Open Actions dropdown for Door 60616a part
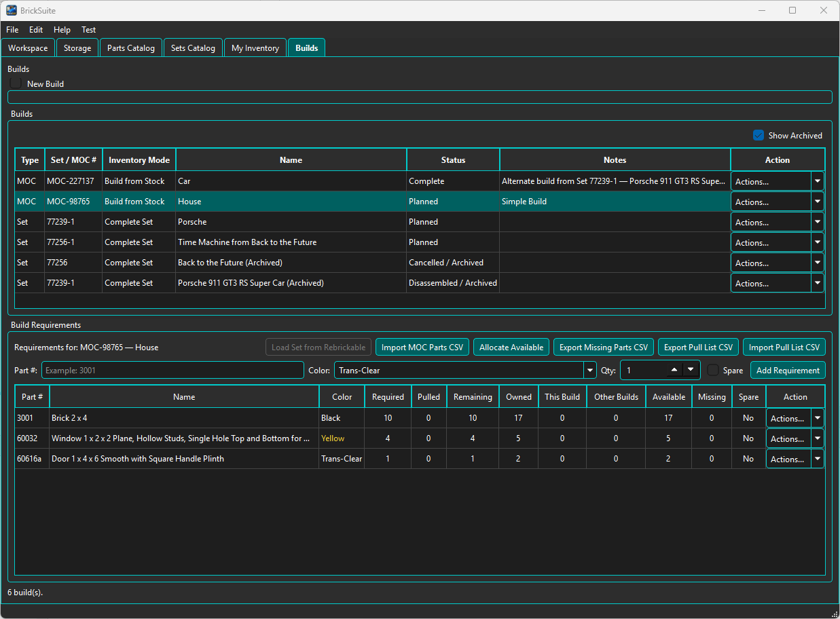The height and width of the screenshot is (619, 840). pos(818,459)
